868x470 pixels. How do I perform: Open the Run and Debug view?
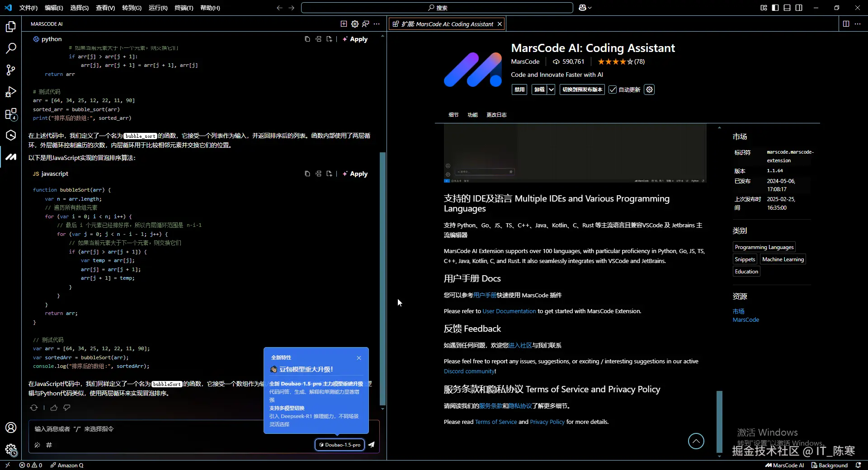11,92
